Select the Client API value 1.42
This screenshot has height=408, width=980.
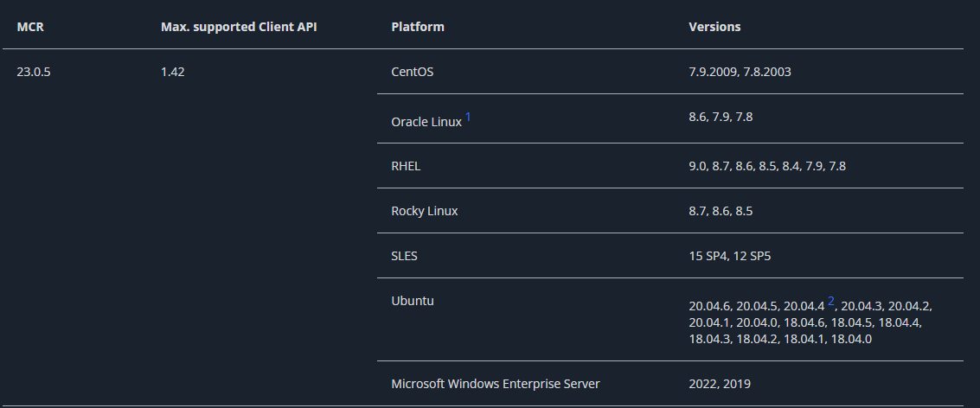[172, 72]
